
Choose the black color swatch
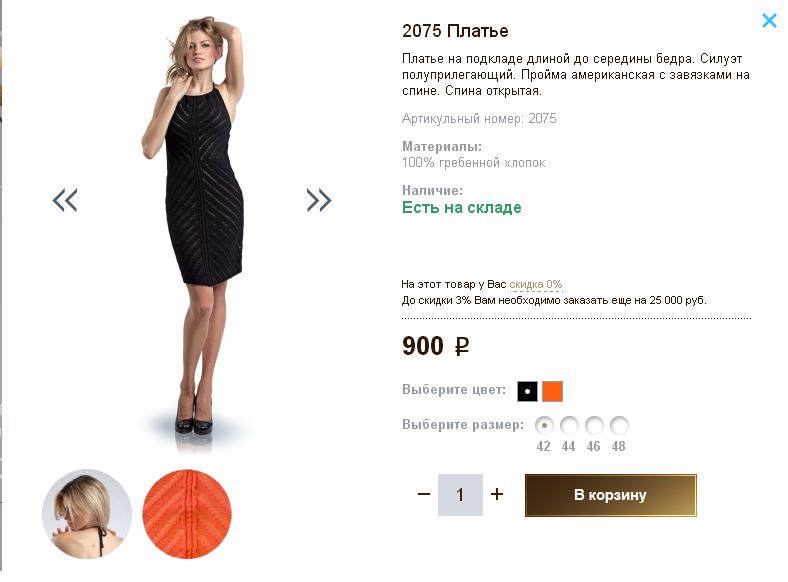coord(527,391)
